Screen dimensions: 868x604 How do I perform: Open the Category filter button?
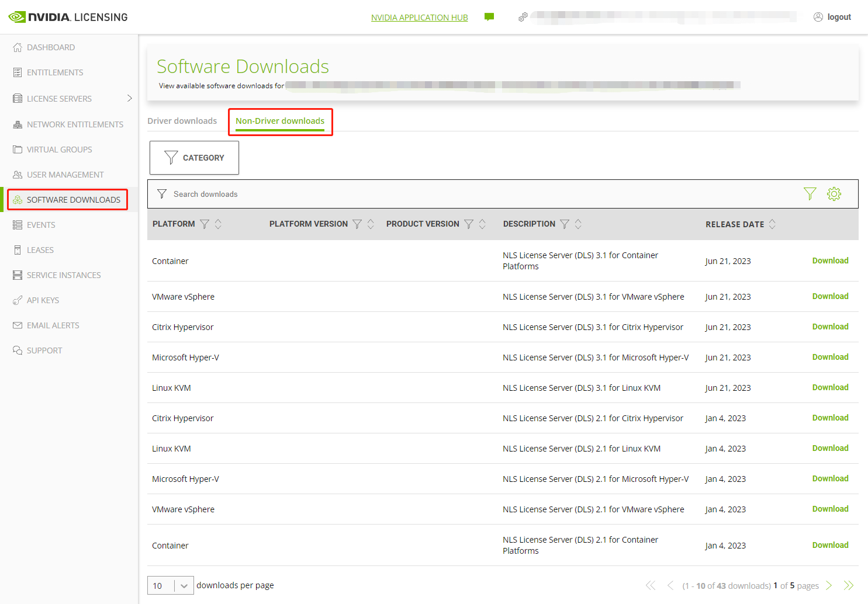194,158
